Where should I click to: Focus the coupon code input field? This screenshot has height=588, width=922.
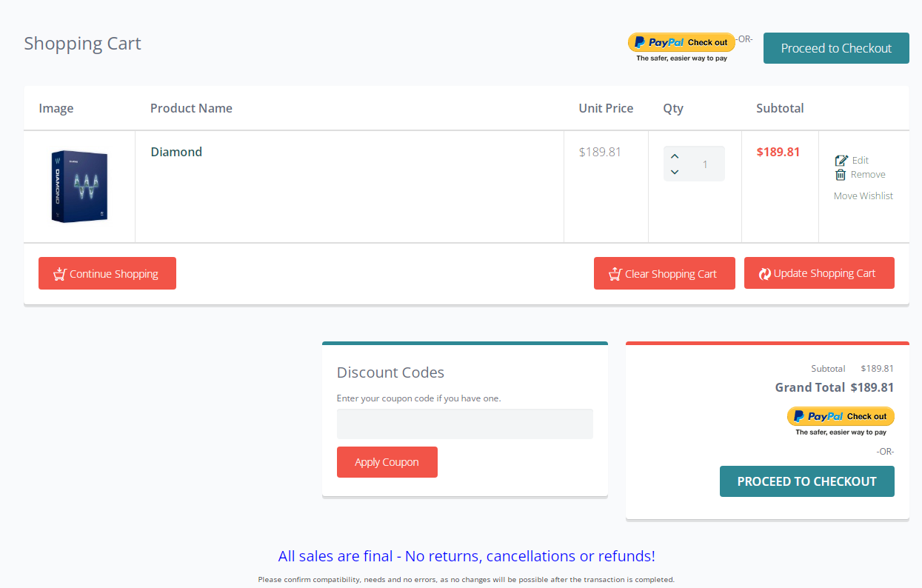pyautogui.click(x=464, y=424)
